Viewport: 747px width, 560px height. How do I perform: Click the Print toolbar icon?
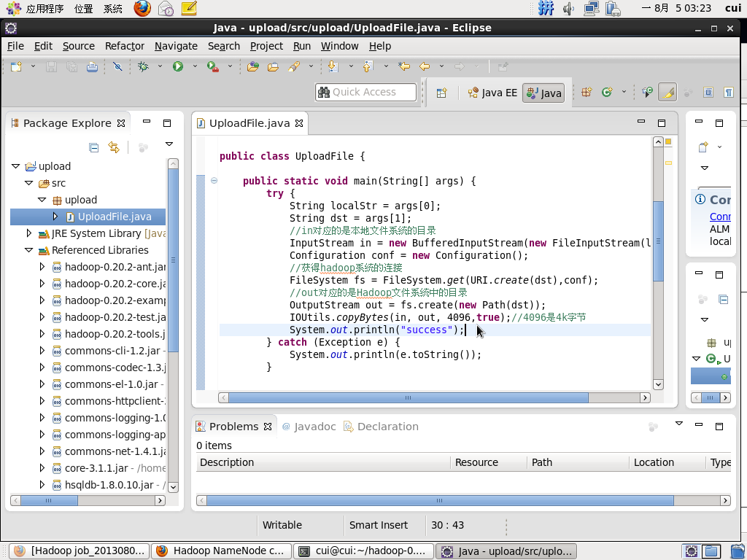click(92, 66)
